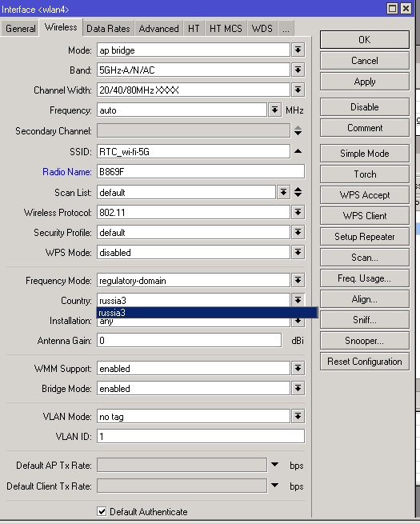Expand Default Client Tx Rate field

click(274, 486)
